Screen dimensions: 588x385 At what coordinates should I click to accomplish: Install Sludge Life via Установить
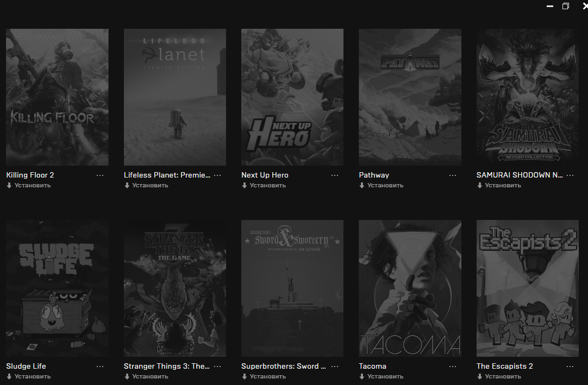click(28, 376)
